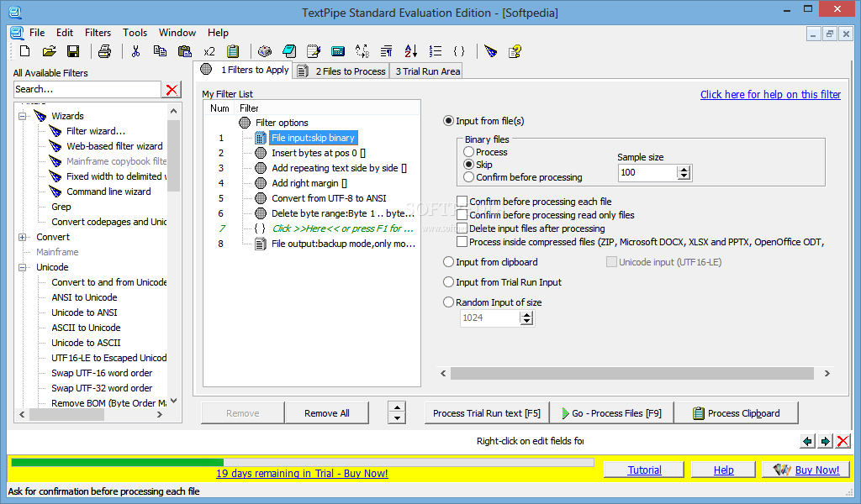Click the Search filters input field
861x504 pixels.
point(87,89)
